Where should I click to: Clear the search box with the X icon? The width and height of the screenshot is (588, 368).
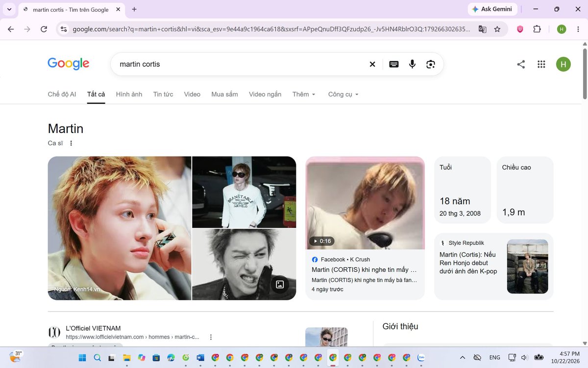[372, 64]
